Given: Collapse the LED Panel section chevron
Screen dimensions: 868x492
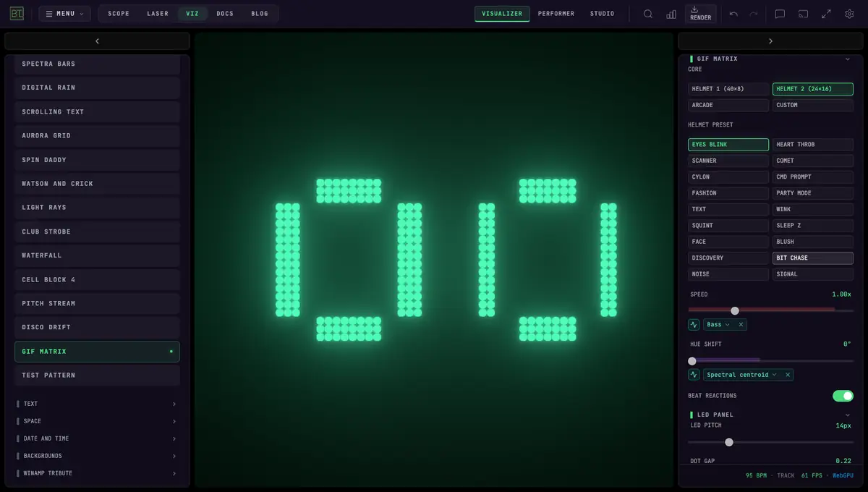Looking at the screenshot, I should 848,415.
